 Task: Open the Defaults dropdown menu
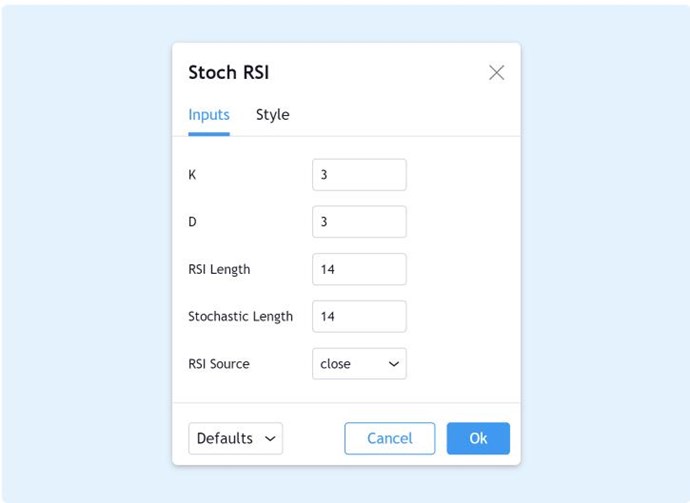(225, 438)
